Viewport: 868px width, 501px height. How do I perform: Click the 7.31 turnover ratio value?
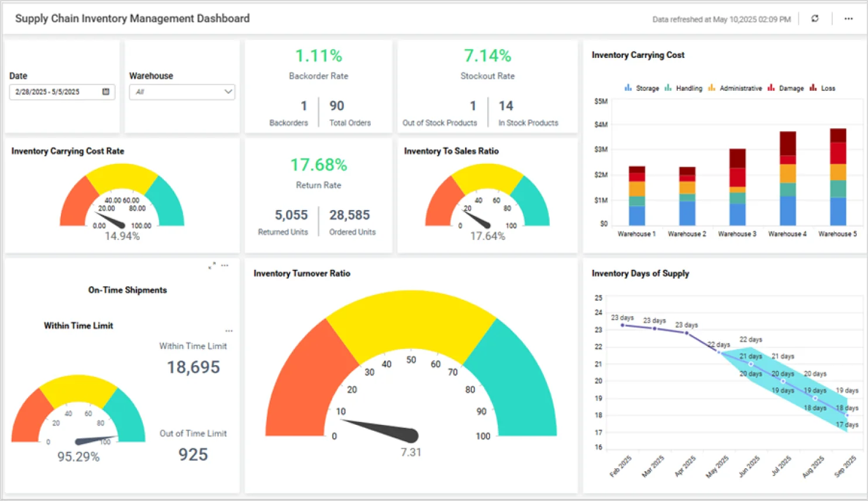click(411, 452)
